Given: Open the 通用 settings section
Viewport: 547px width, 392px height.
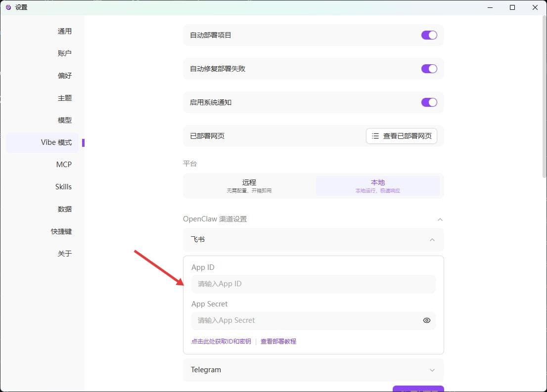Looking at the screenshot, I should [x=64, y=31].
